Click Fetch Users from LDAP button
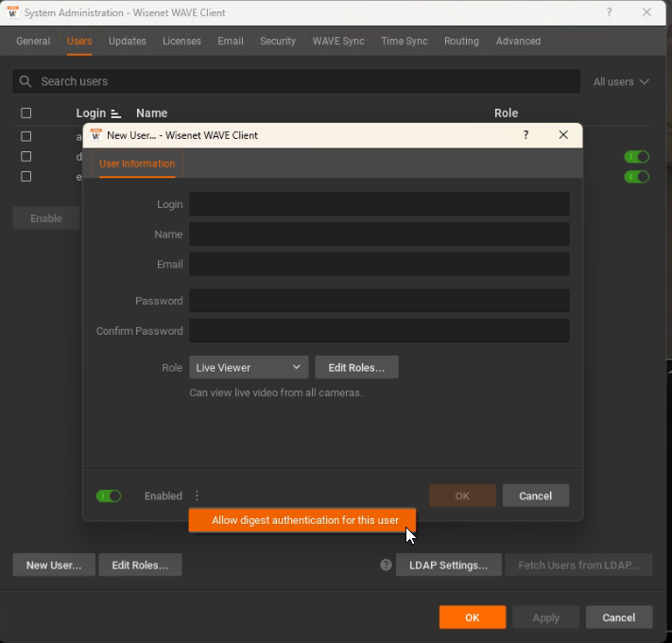 point(578,565)
